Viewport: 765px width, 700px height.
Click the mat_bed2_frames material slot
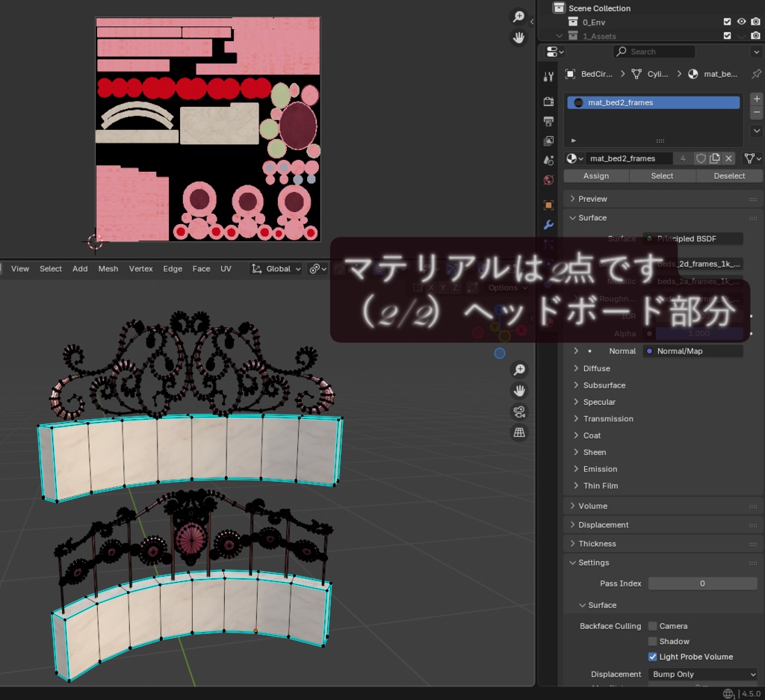653,102
